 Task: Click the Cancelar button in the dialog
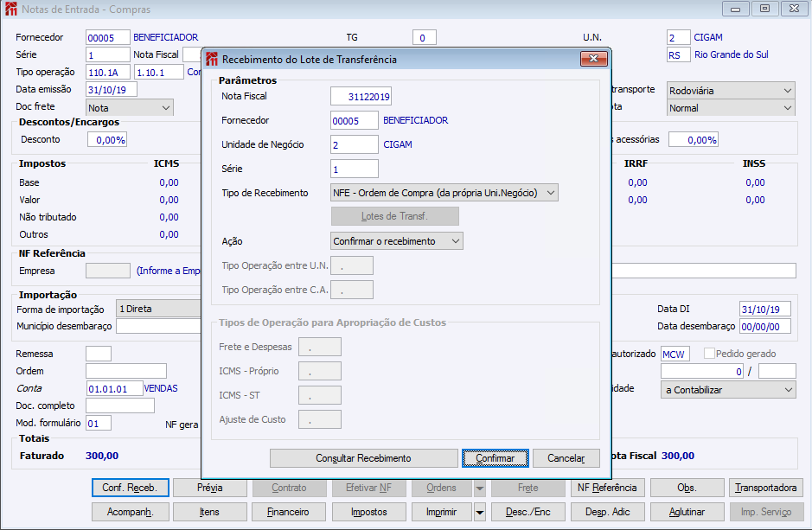tap(566, 458)
